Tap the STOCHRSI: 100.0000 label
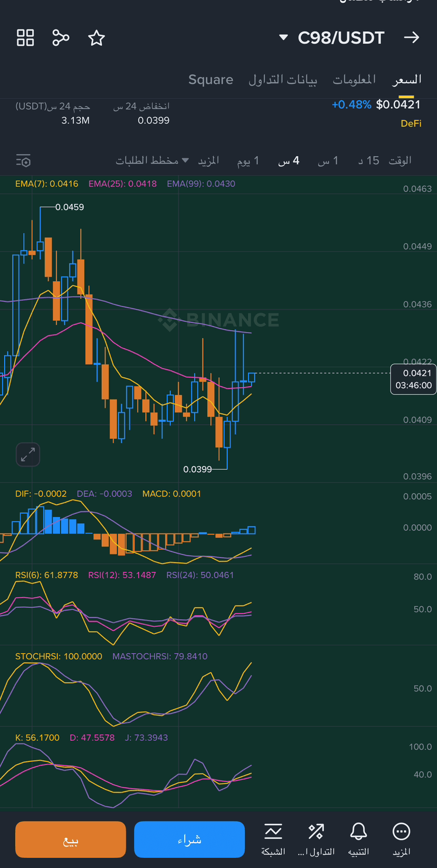The height and width of the screenshot is (868, 437). tap(59, 656)
